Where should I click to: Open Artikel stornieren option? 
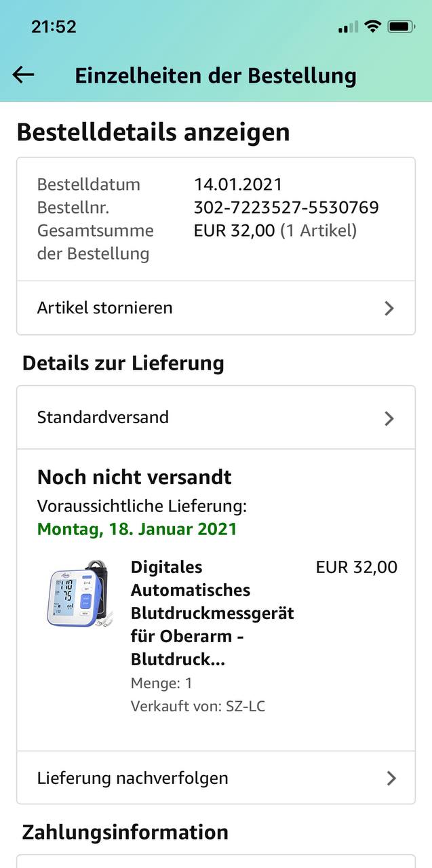click(105, 308)
